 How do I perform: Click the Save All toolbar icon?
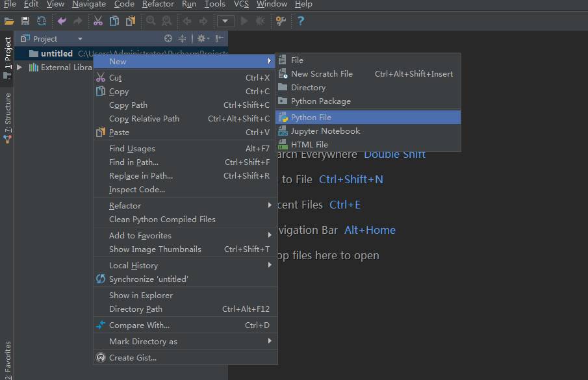tap(25, 21)
